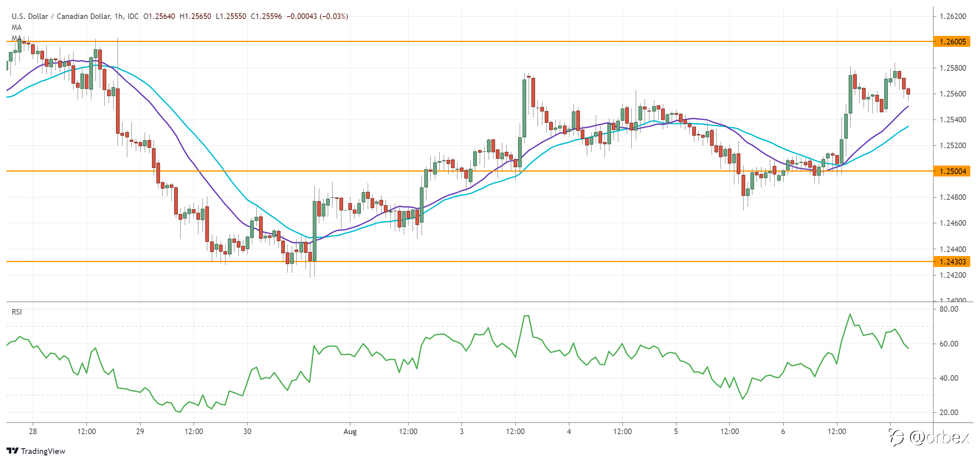Select the 1.25004 price level label
The height and width of the screenshot is (462, 980).
[x=952, y=171]
